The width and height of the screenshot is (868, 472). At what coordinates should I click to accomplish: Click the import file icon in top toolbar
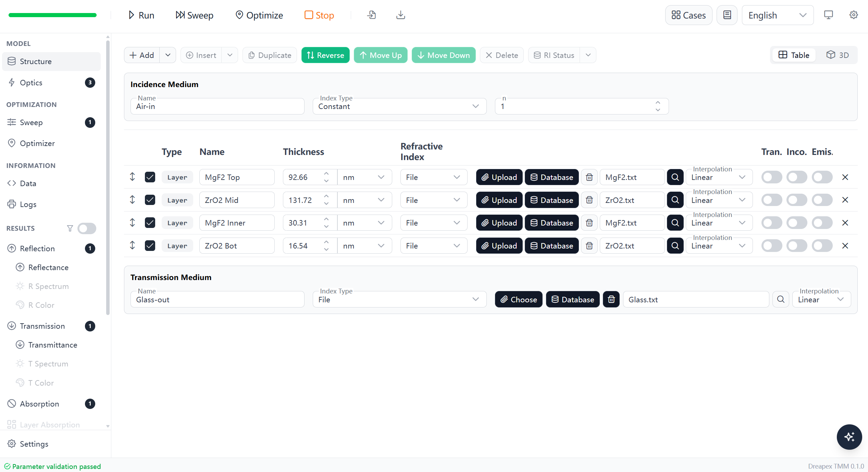371,15
